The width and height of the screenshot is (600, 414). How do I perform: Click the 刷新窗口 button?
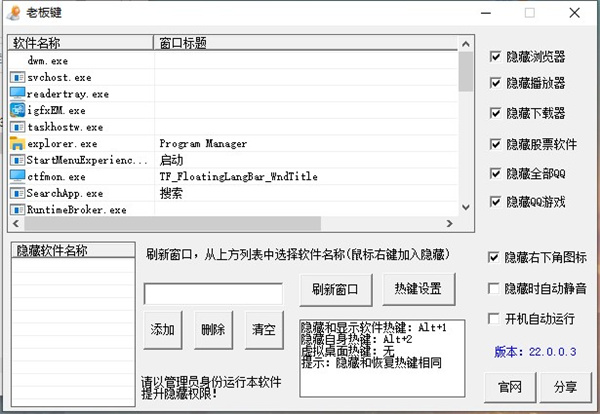click(336, 290)
